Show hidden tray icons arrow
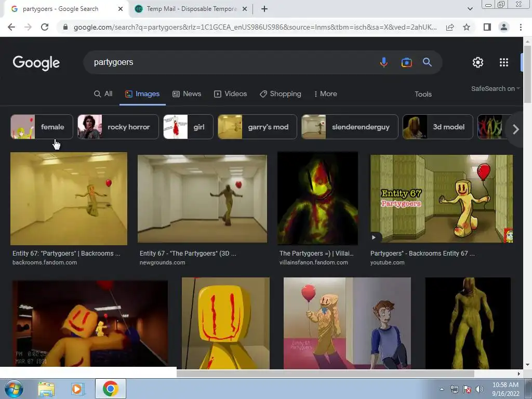Image resolution: width=532 pixels, height=399 pixels. click(442, 389)
